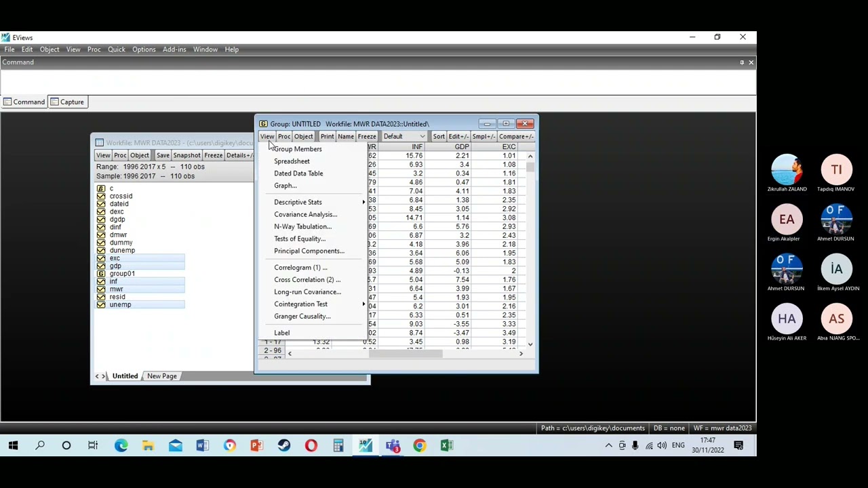Viewport: 868px width, 488px height.
Task: Open Word from the taskbar
Action: (x=203, y=445)
